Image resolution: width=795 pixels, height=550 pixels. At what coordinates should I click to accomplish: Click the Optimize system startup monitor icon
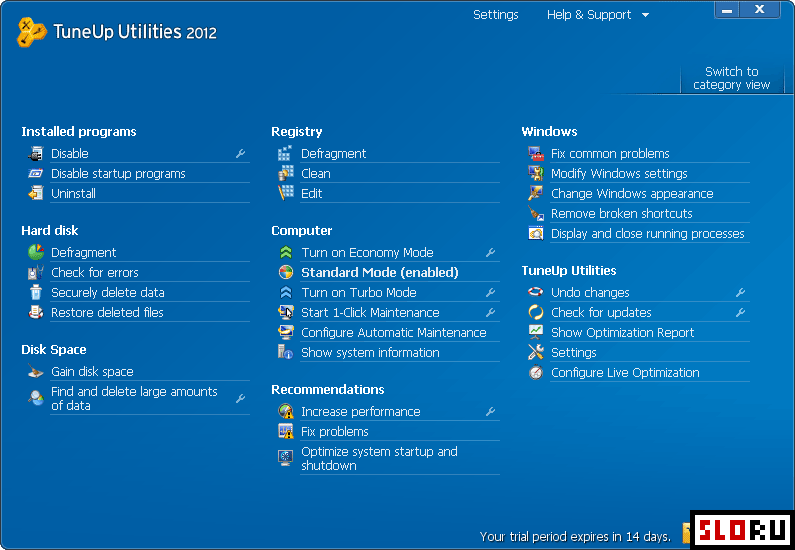click(285, 457)
